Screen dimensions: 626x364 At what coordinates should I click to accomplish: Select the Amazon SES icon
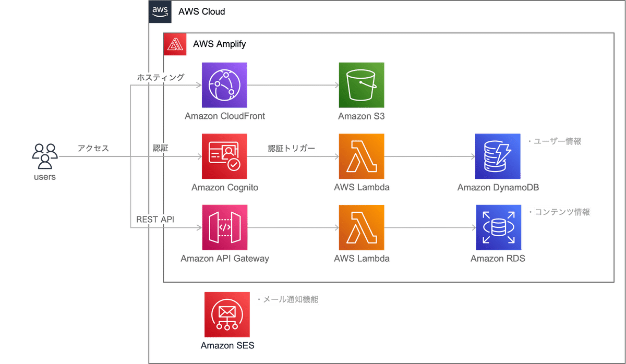point(227,314)
